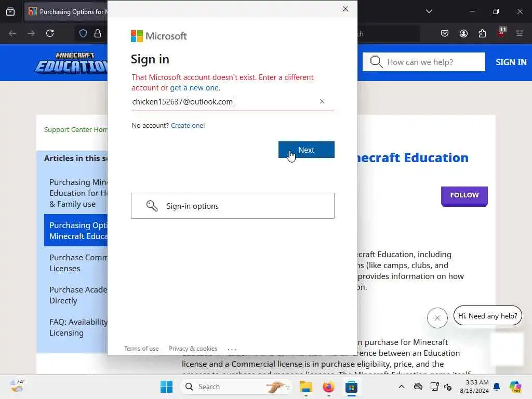Go forward in browser history
This screenshot has width=532, height=399.
tap(31, 33)
